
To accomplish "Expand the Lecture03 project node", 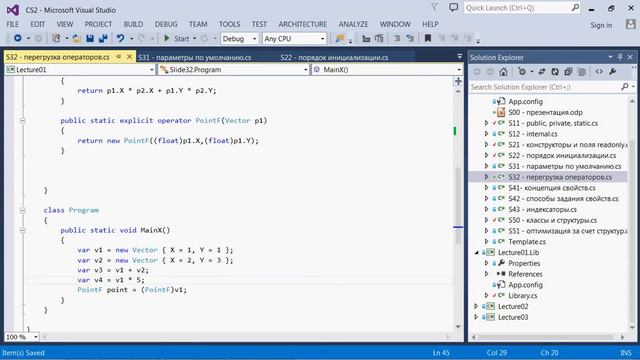I will pos(476,317).
